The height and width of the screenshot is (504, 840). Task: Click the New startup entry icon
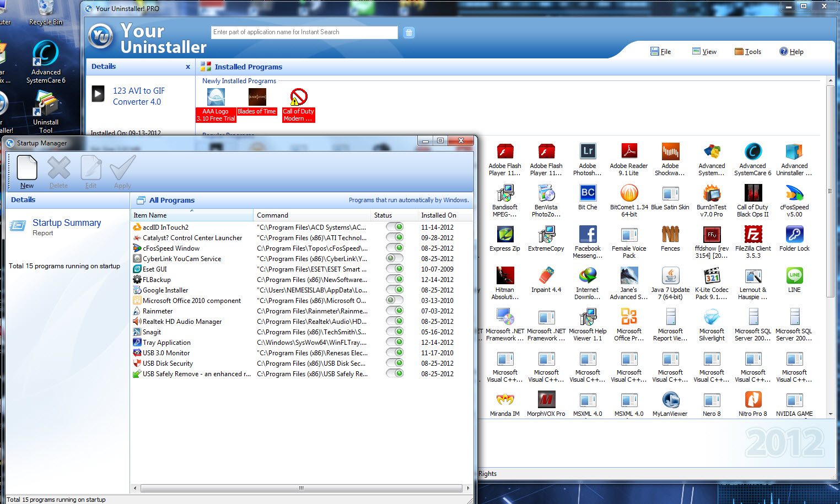coord(27,167)
